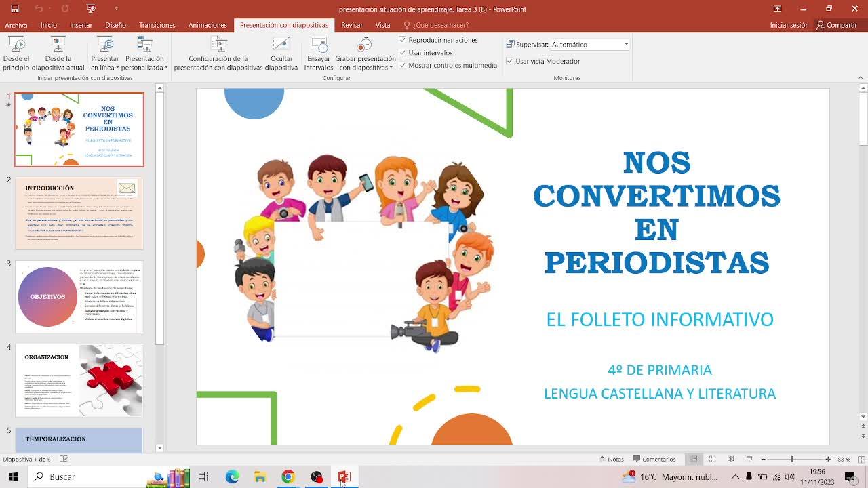Screen dimensions: 868x488
Task: Save the presentation with the quick access icon
Action: [x=15, y=9]
